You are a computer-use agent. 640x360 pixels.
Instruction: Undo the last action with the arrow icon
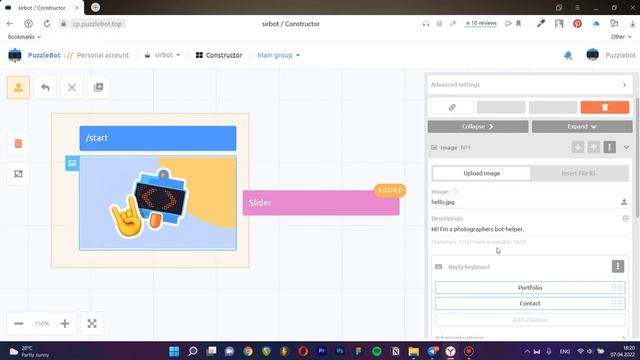(45, 87)
